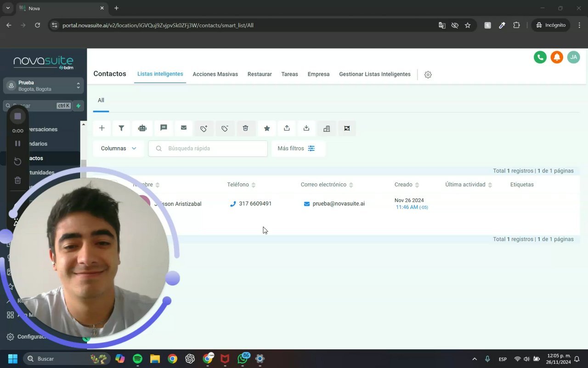This screenshot has height=368, width=588.
Task: Click the last toolbar icon after building
Action: coord(347,128)
